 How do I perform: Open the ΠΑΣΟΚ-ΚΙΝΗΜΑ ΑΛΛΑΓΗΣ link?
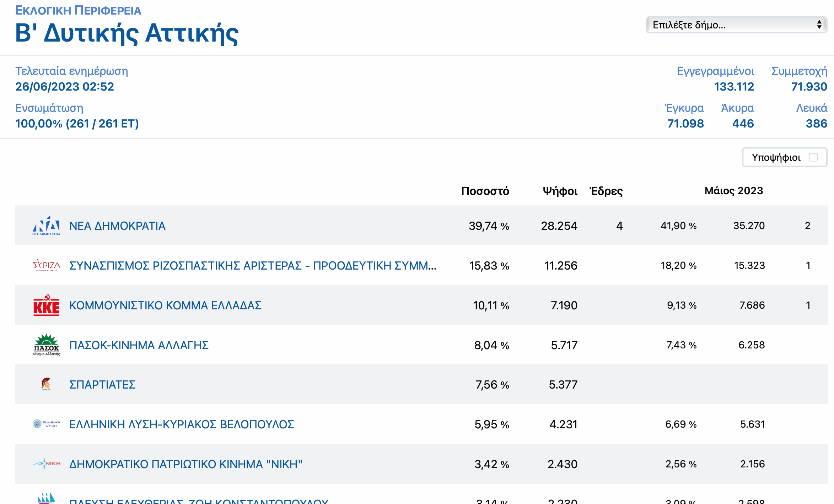[x=139, y=345]
